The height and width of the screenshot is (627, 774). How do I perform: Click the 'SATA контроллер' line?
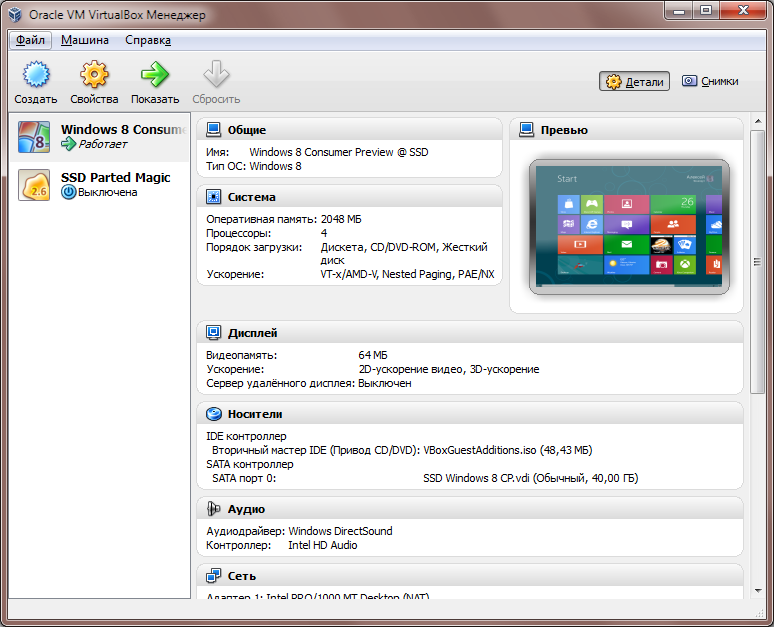(x=250, y=464)
